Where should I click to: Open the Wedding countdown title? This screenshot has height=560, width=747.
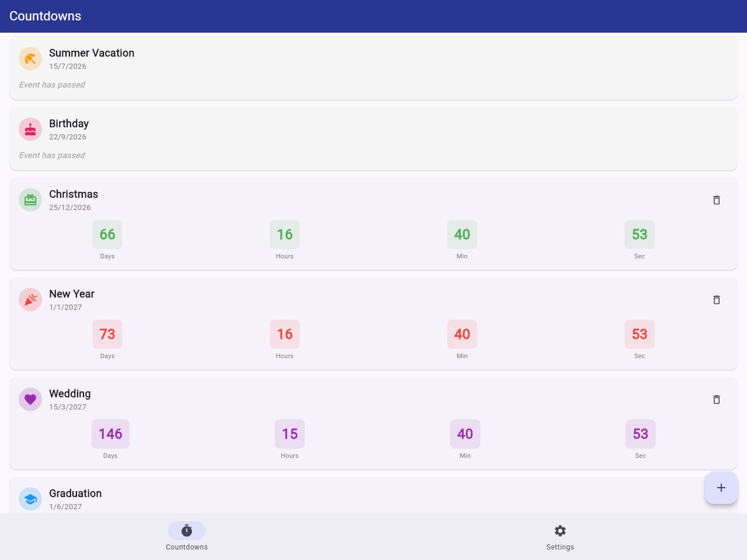70,394
